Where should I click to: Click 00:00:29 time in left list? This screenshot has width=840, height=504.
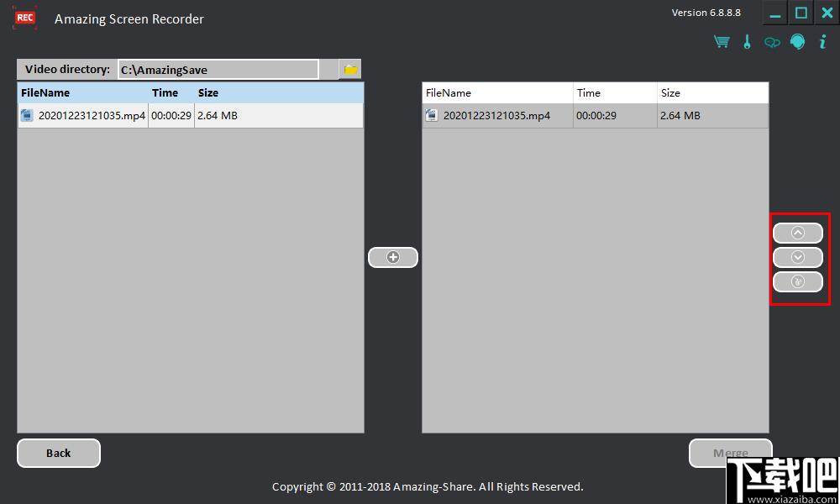tap(171, 116)
